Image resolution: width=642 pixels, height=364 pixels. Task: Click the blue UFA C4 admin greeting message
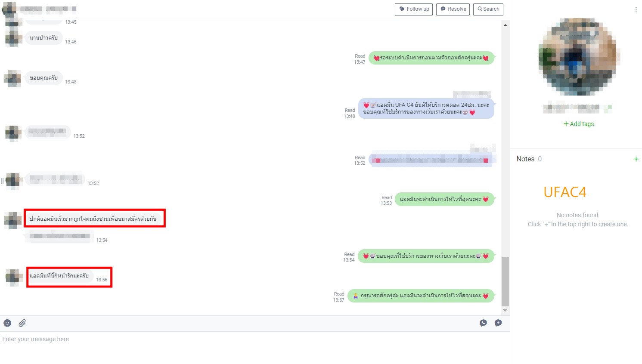point(426,108)
